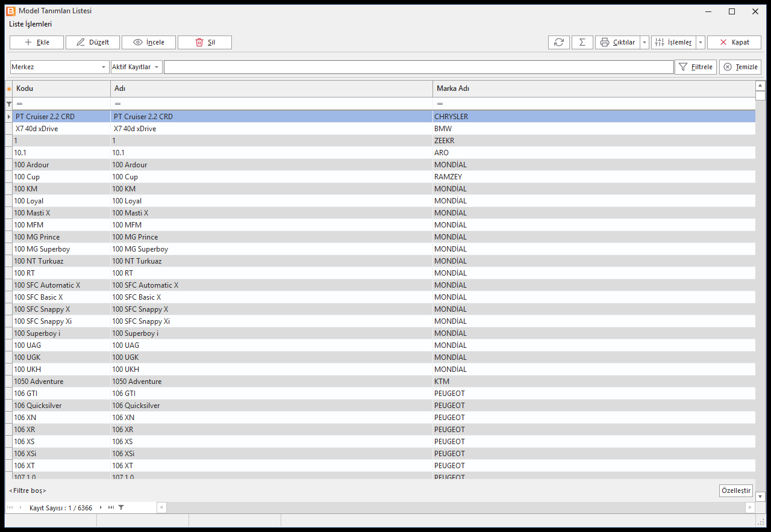This screenshot has height=532, width=771.
Task: Click the sigma totals icon button
Action: (x=582, y=42)
